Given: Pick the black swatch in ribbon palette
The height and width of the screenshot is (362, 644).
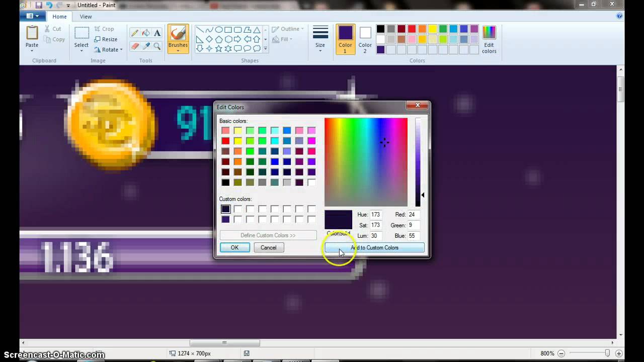Looking at the screenshot, I should pyautogui.click(x=380, y=29).
